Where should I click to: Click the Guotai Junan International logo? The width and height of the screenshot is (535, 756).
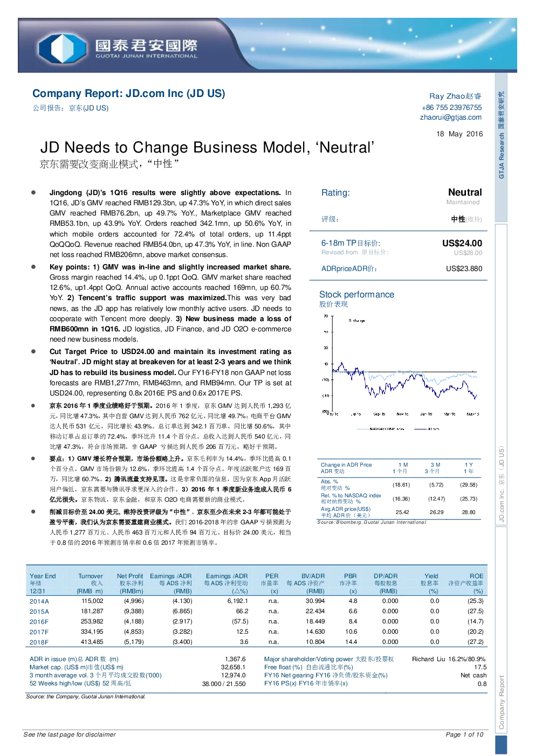[x=118, y=47]
